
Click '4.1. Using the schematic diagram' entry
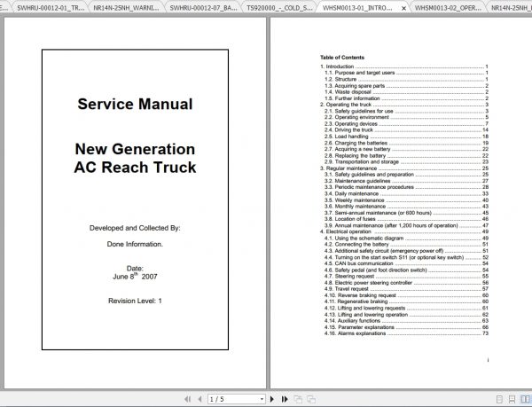pyautogui.click(x=406, y=239)
